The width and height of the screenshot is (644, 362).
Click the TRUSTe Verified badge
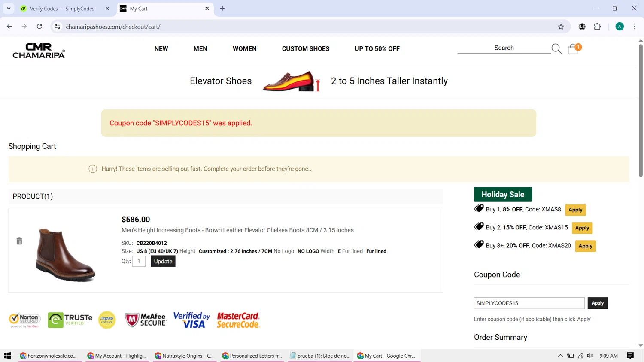click(70, 320)
